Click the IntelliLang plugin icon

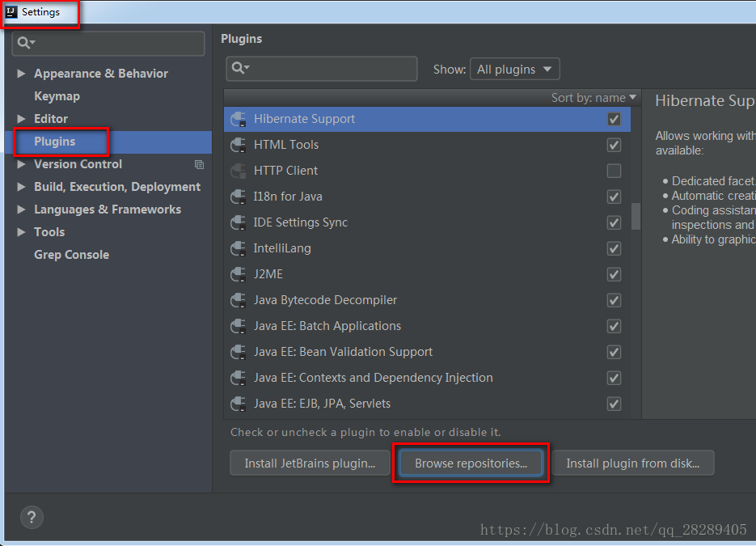[239, 248]
